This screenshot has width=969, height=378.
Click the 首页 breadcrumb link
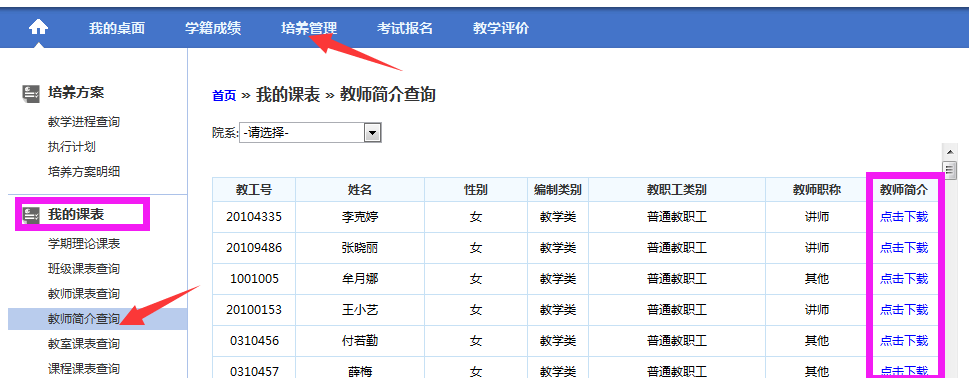coord(224,96)
